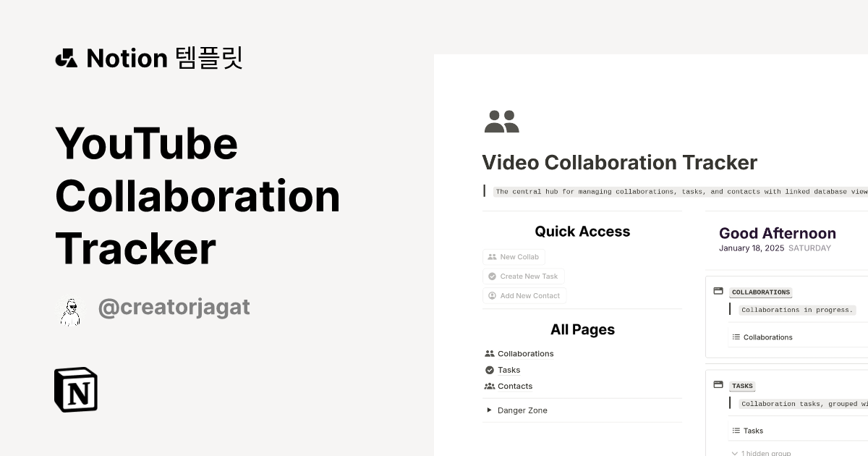Image resolution: width=868 pixels, height=456 pixels.
Task: Click the people icon above the page title
Action: pyautogui.click(x=501, y=120)
